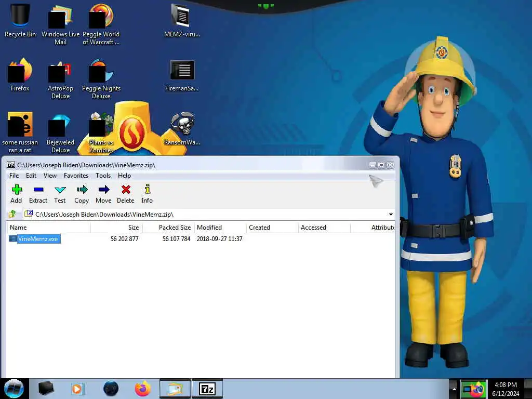Maximize the 7-Zip window
The image size is (532, 399).
(381, 165)
